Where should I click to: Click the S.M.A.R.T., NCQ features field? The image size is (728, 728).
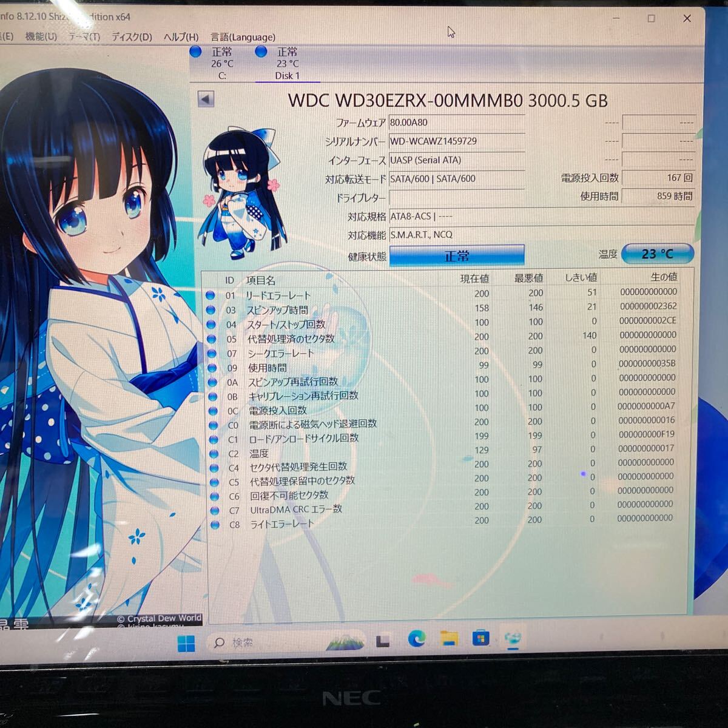(541, 235)
